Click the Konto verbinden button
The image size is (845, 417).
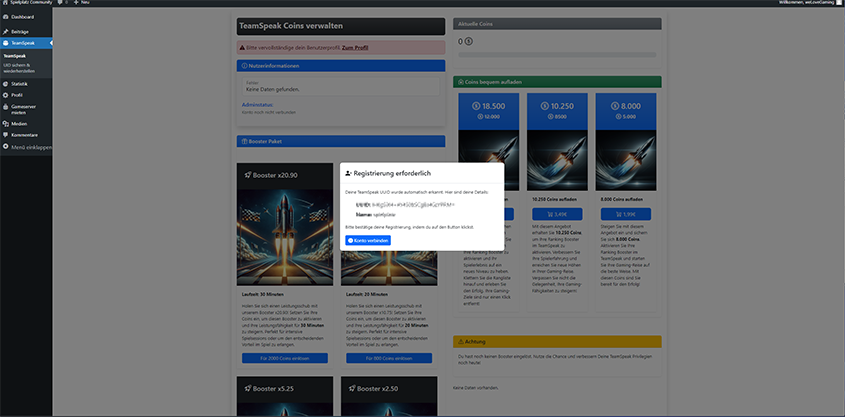point(368,240)
